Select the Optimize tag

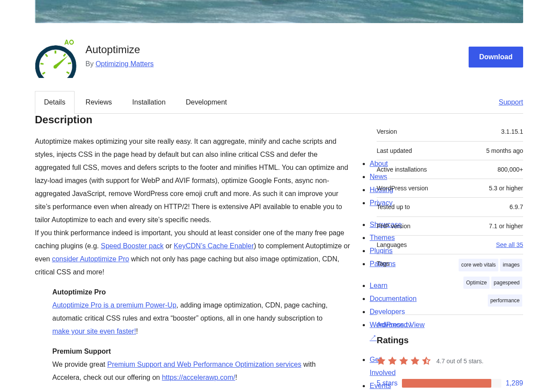(476, 283)
